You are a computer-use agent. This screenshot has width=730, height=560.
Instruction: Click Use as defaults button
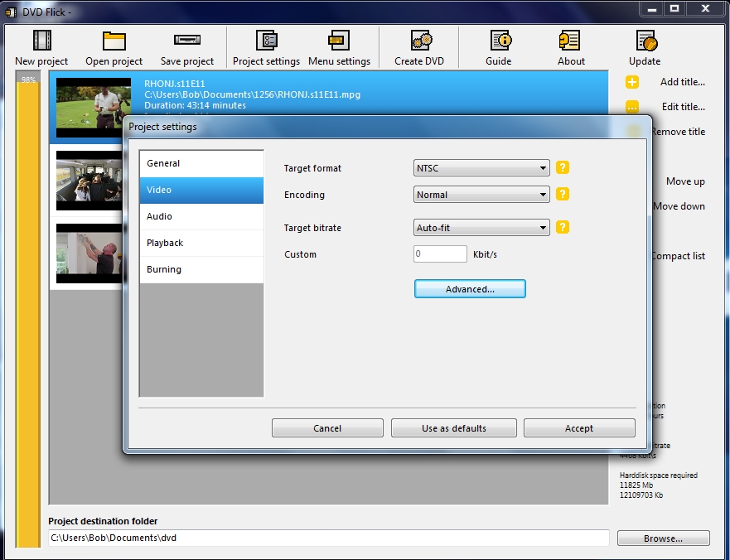(454, 427)
